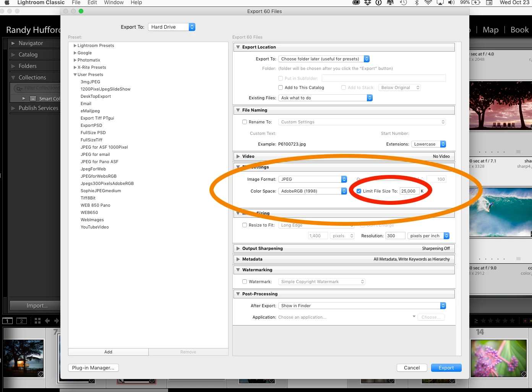Image resolution: width=532 pixels, height=392 pixels.
Task: Select main window display button 1
Action: coord(8,321)
